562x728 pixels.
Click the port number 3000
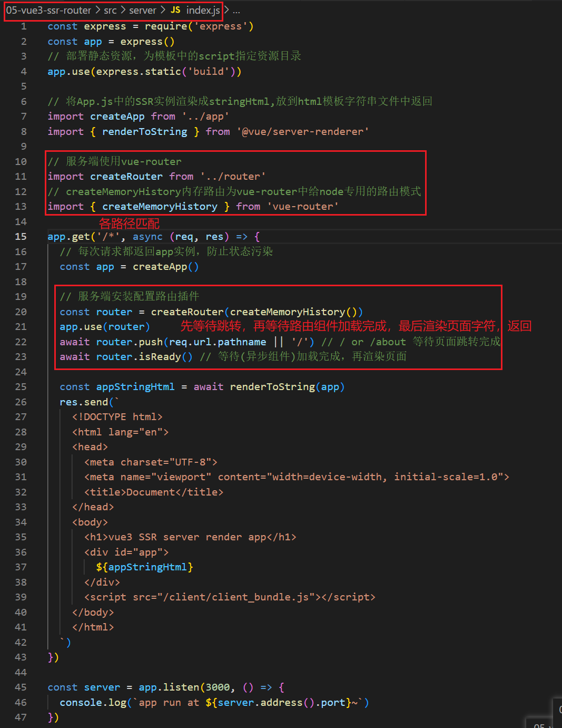pyautogui.click(x=218, y=687)
